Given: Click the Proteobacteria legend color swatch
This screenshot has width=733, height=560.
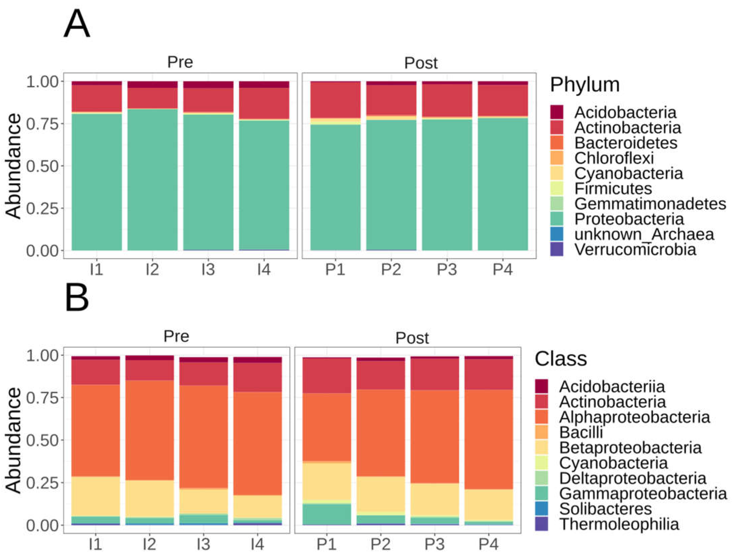Looking at the screenshot, I should point(556,219).
